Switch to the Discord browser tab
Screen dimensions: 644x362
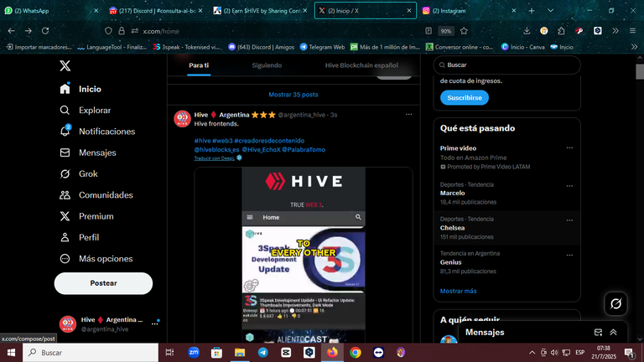155,11
